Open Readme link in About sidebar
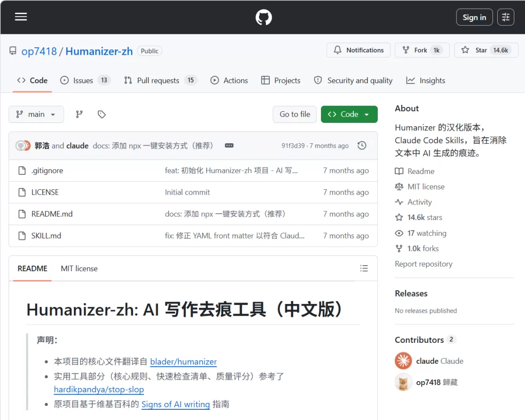 pos(415,171)
